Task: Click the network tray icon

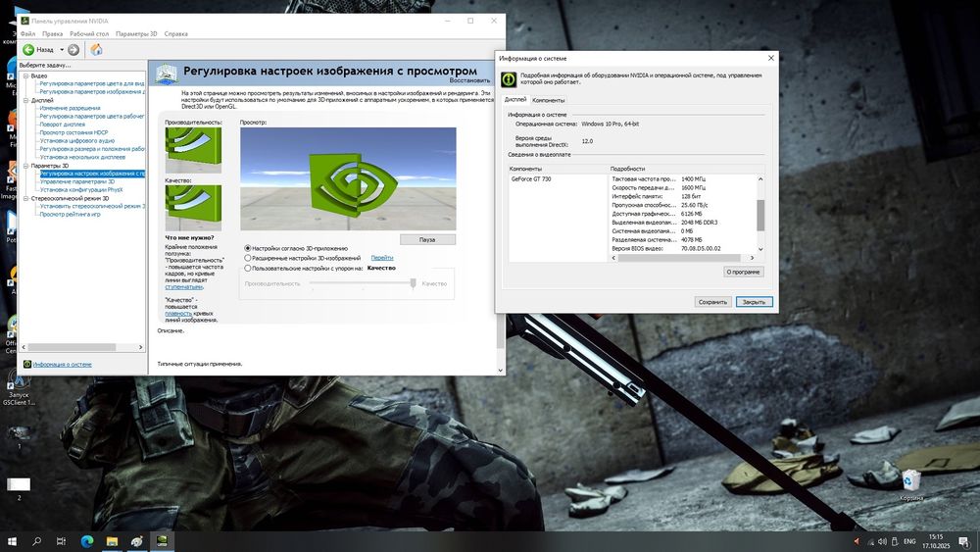Action: [870, 541]
